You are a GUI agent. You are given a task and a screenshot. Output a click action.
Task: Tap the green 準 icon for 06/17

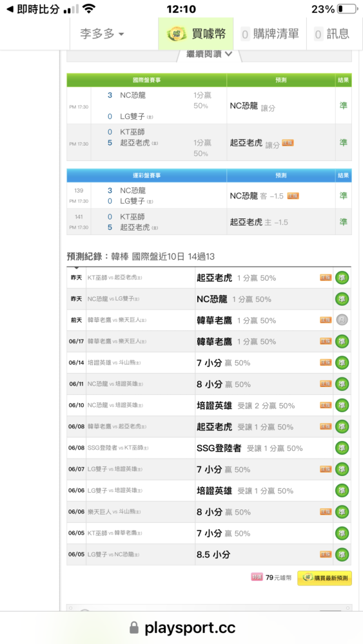[342, 341]
